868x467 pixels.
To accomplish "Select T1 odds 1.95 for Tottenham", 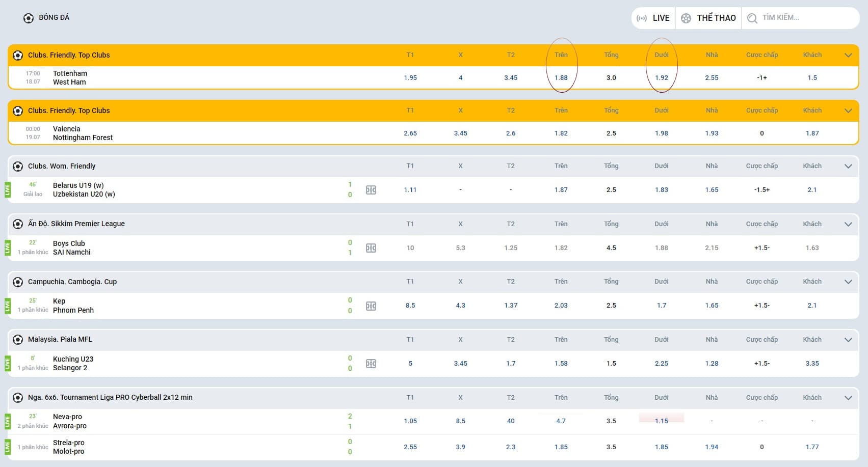I will pyautogui.click(x=410, y=78).
